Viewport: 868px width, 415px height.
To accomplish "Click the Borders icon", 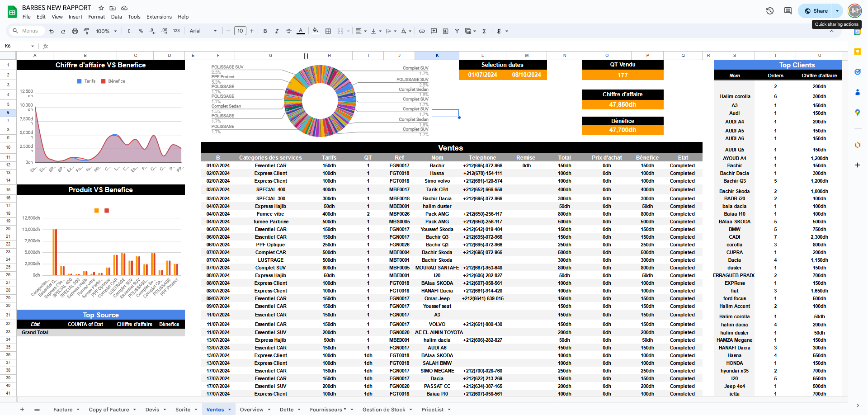I will 328,31.
